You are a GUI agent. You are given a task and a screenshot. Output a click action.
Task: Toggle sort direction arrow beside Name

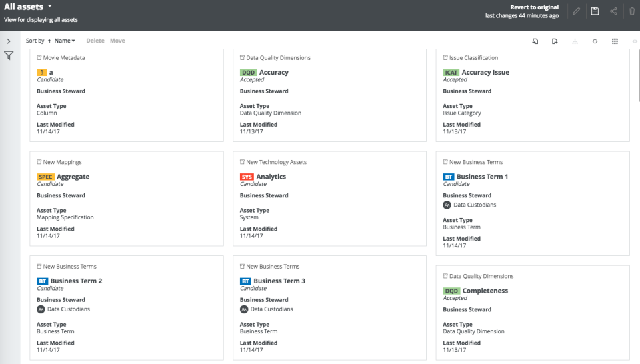point(49,41)
